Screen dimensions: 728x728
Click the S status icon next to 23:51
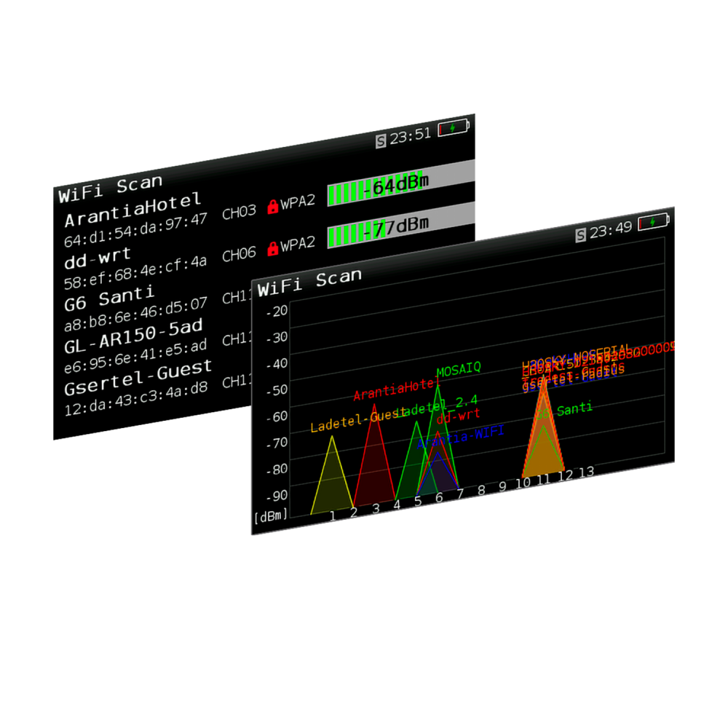(380, 141)
